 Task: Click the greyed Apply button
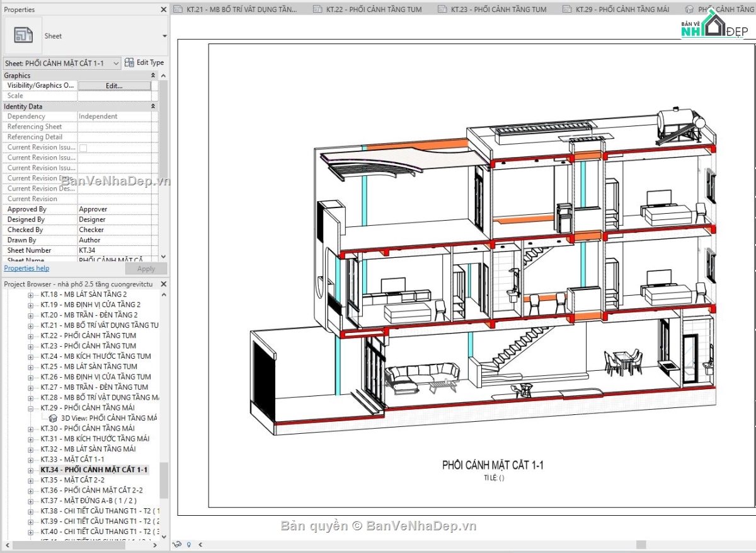(x=146, y=269)
